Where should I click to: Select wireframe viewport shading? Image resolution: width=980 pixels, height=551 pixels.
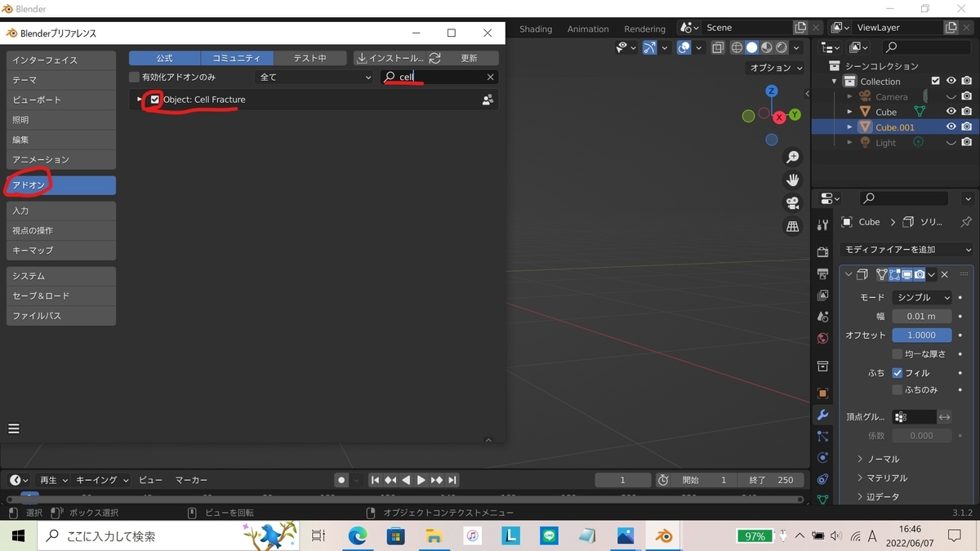(737, 48)
